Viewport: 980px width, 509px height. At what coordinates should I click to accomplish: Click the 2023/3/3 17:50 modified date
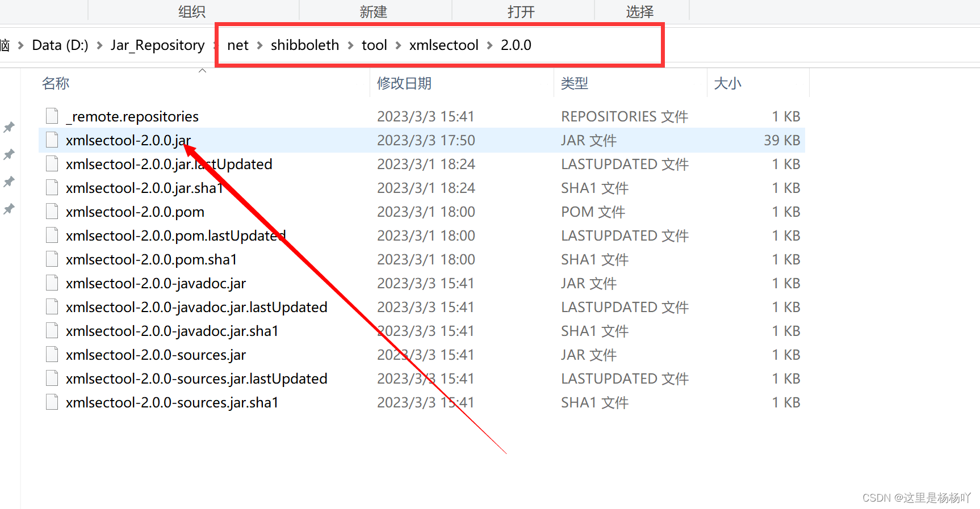tap(426, 140)
